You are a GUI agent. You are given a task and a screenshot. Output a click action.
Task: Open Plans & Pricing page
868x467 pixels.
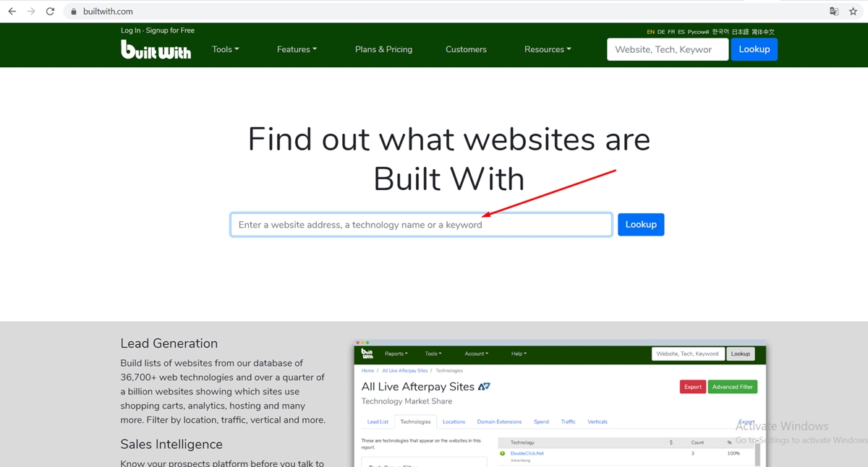pyautogui.click(x=383, y=49)
